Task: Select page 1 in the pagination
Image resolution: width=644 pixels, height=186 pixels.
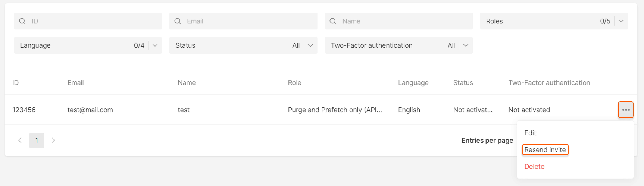Action: (x=36, y=140)
